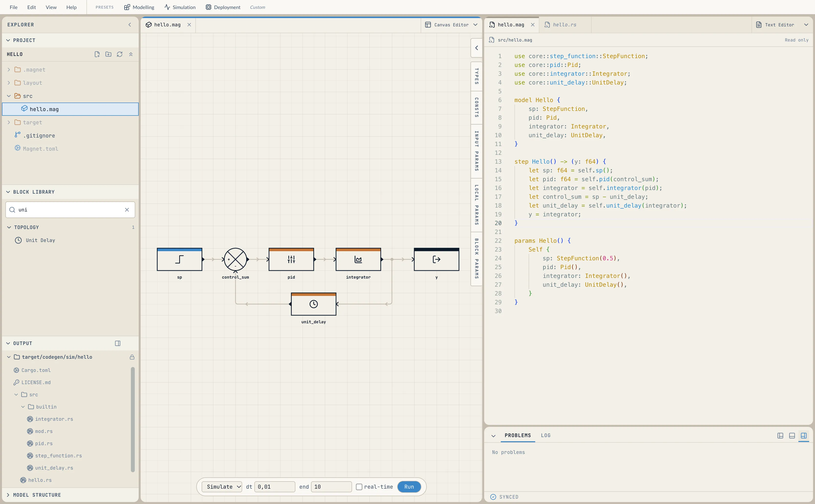The height and width of the screenshot is (504, 815).
Task: Click the lock icon on target/codegen/sim/hello
Action: [132, 357]
